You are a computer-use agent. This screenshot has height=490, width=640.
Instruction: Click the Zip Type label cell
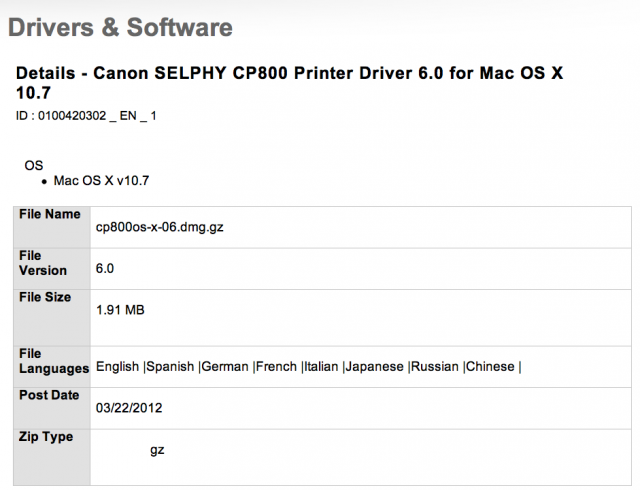point(46,437)
